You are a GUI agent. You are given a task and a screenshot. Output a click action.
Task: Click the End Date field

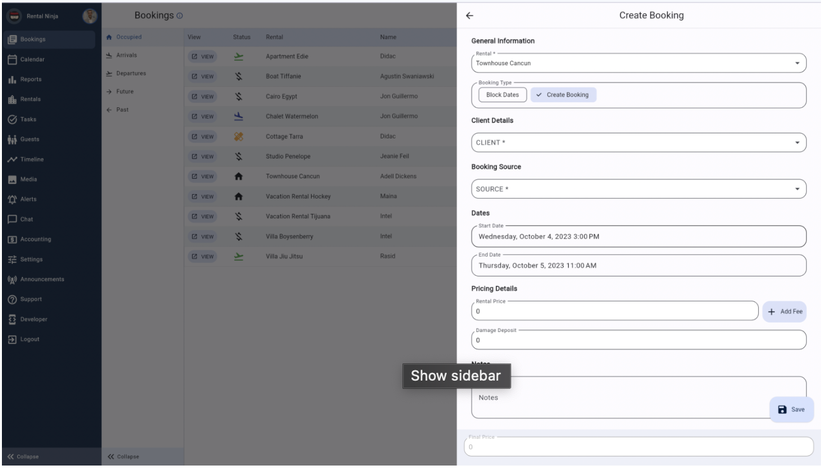(x=638, y=266)
